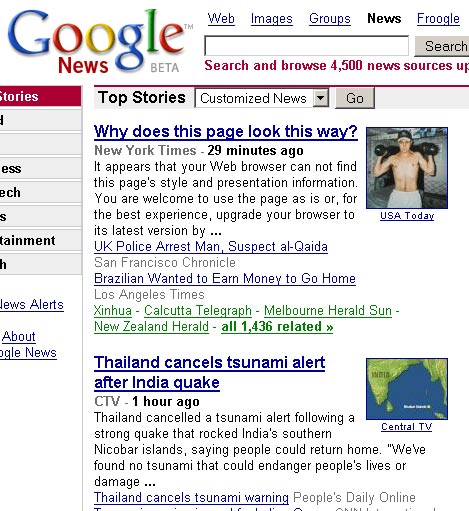The height and width of the screenshot is (511, 469).
Task: Open 'Brazilian Wanted to Earn Money' link
Action: (x=225, y=279)
